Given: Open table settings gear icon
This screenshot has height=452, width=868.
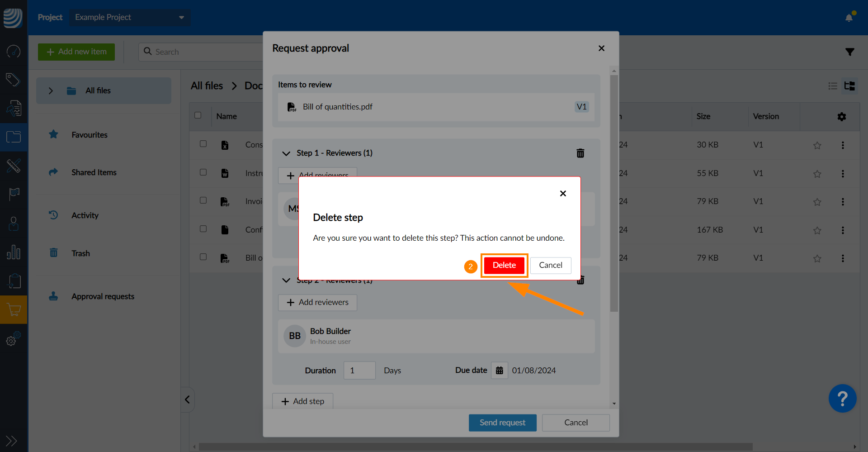Looking at the screenshot, I should click(841, 117).
